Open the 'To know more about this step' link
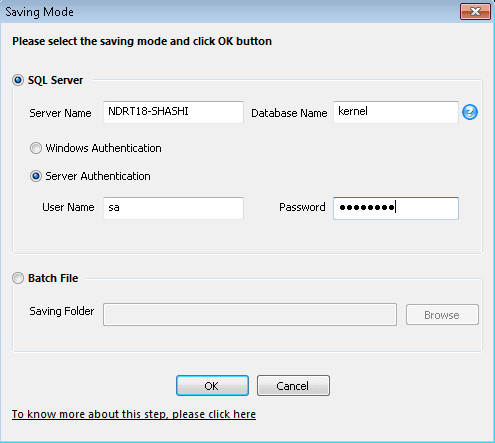Screen dimensions: 495x443 tap(134, 414)
